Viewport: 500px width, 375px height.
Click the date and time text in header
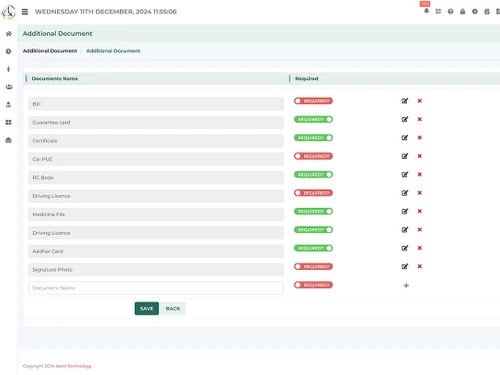click(106, 12)
